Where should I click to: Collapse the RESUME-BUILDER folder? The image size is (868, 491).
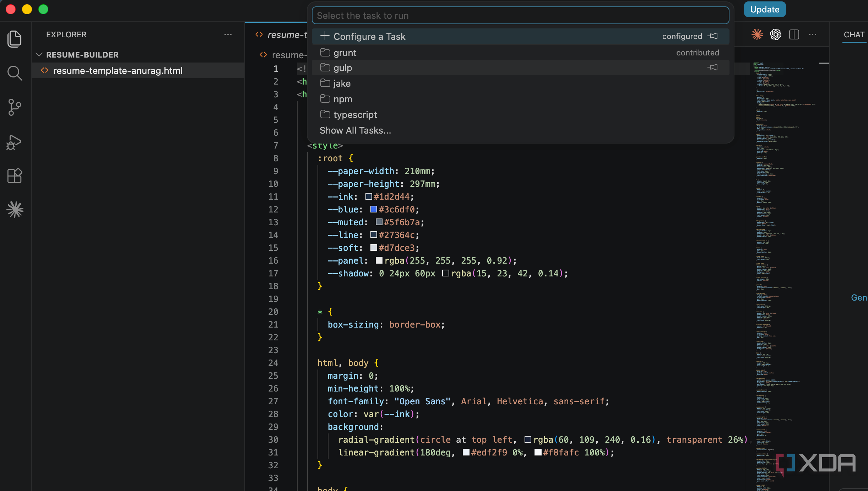pyautogui.click(x=39, y=55)
